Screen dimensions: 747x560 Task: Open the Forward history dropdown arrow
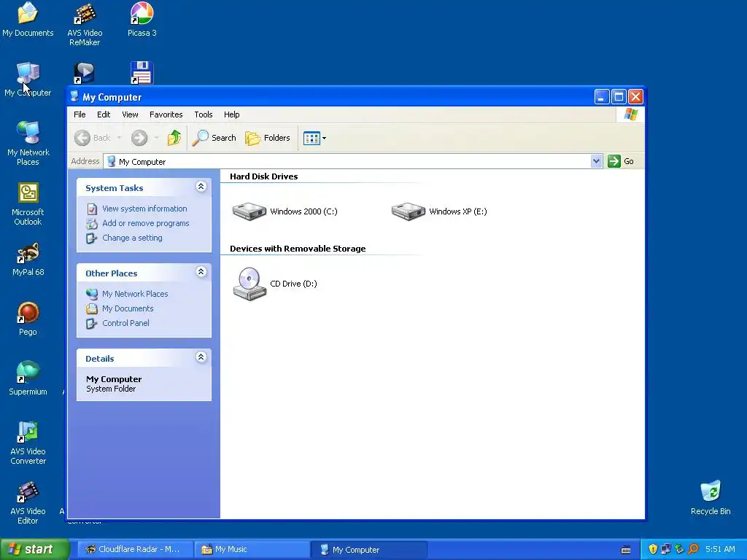156,138
